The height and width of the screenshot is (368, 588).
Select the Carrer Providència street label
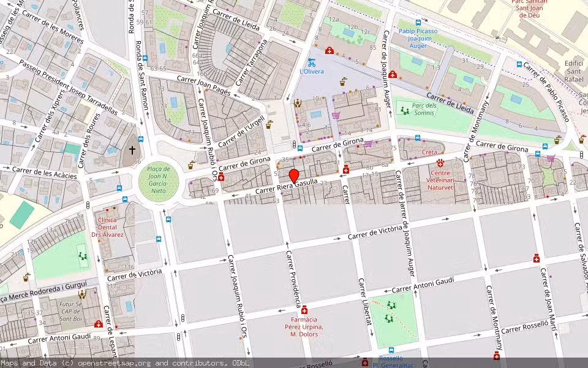(x=293, y=279)
